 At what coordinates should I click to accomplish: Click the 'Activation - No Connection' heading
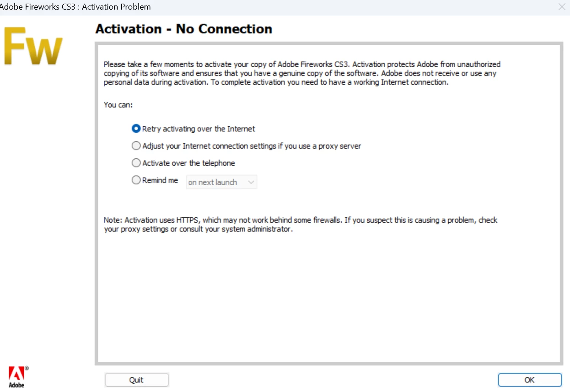pos(183,29)
